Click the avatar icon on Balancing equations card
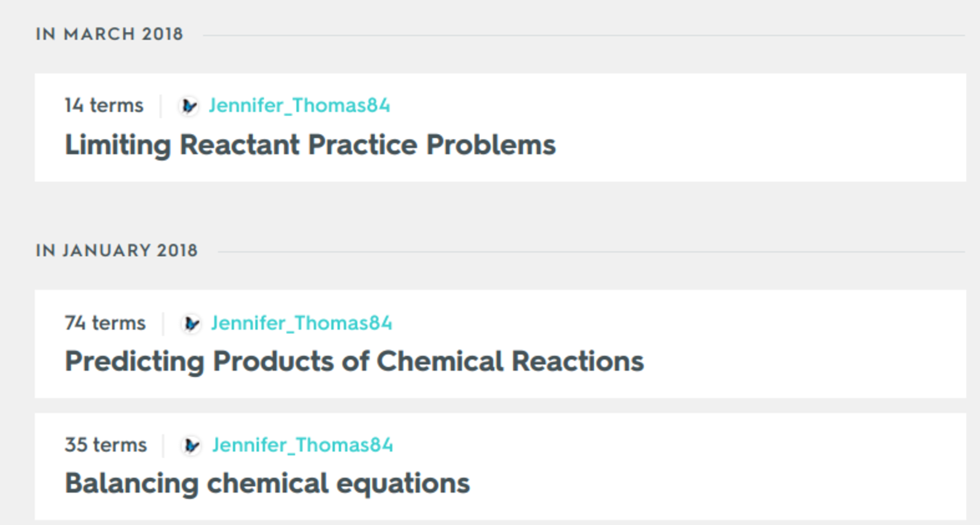The width and height of the screenshot is (980, 525). click(x=191, y=446)
